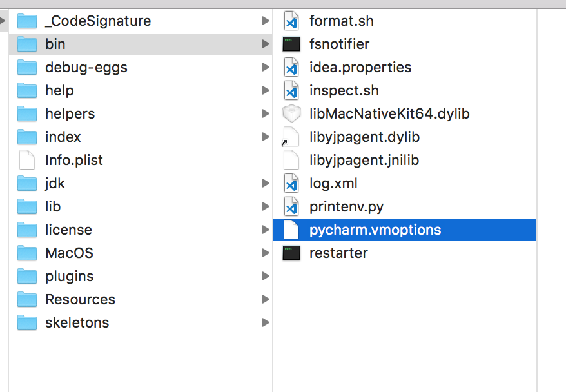
Task: Click the helpers folder icon
Action: [27, 113]
